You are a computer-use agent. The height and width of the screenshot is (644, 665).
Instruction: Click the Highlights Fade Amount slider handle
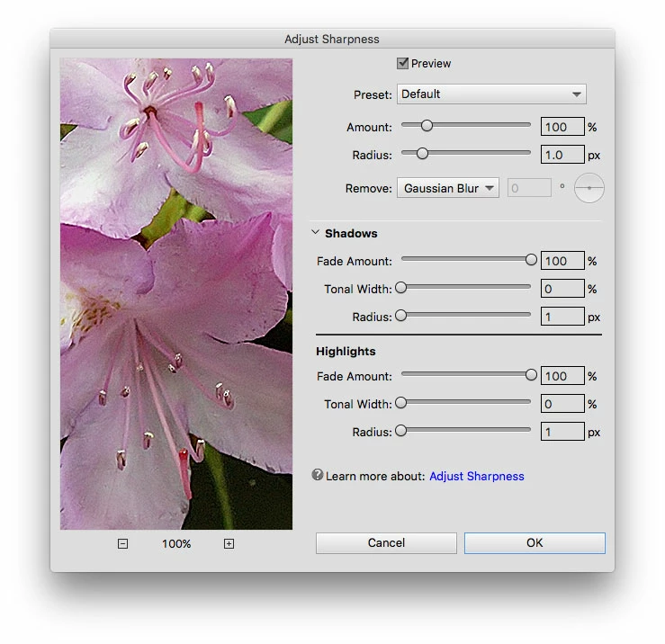coord(531,375)
